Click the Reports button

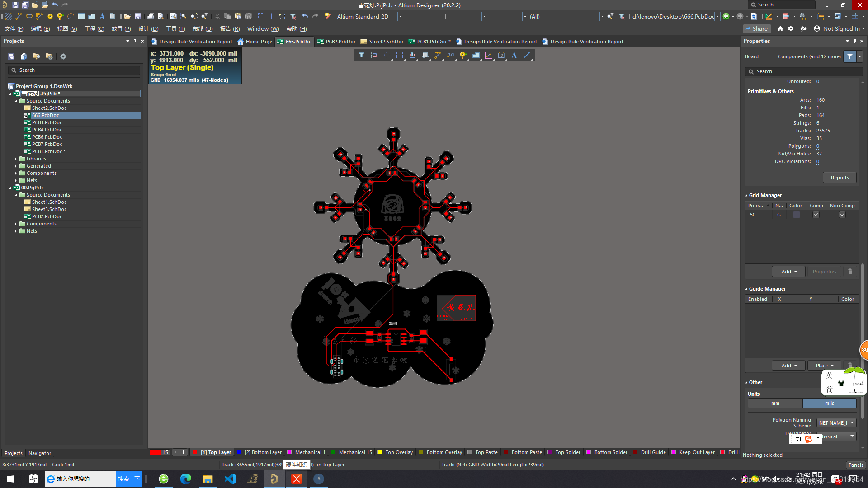(840, 178)
